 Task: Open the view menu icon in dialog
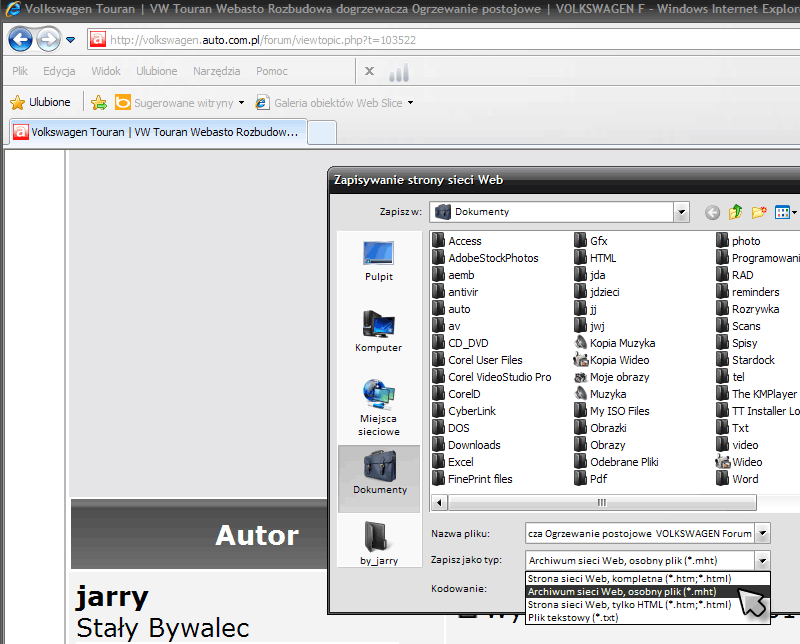pos(785,212)
